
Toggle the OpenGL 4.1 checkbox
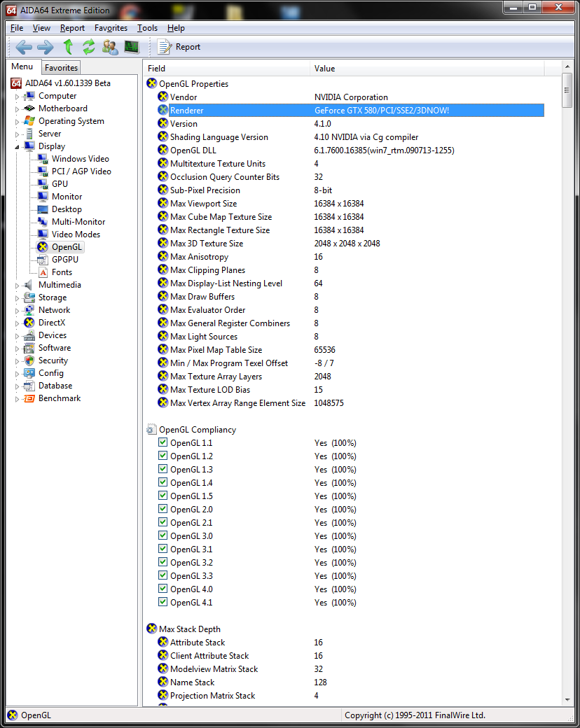[163, 602]
